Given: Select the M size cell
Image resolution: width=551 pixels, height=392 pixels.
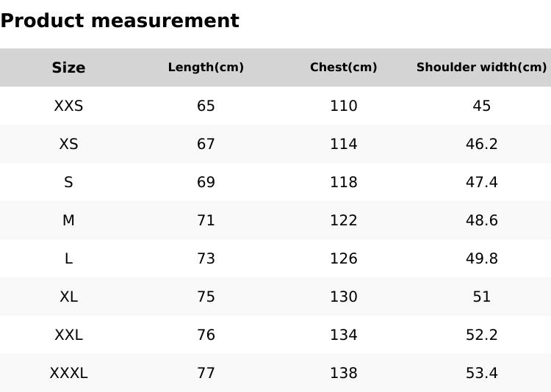Looking at the screenshot, I should click(x=68, y=220).
